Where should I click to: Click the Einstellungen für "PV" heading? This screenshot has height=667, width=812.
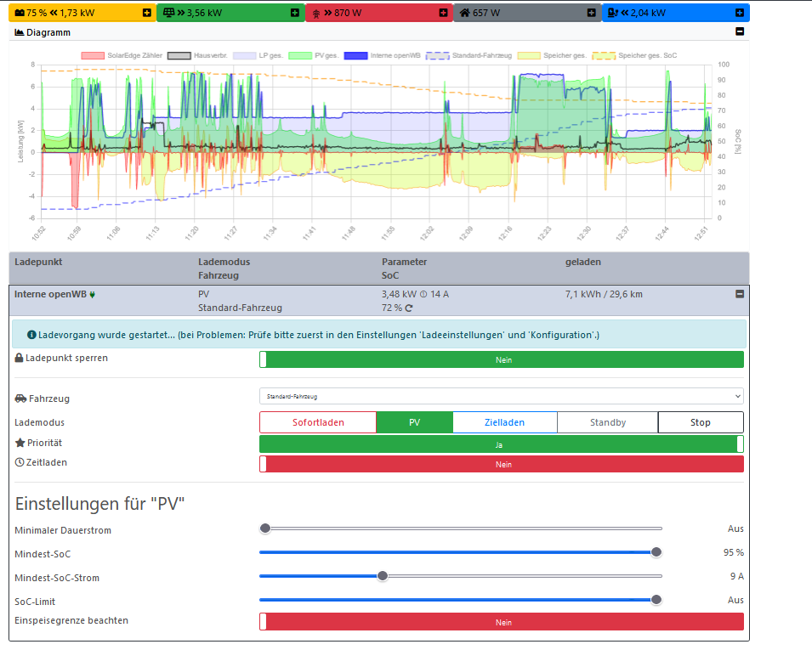(x=99, y=504)
